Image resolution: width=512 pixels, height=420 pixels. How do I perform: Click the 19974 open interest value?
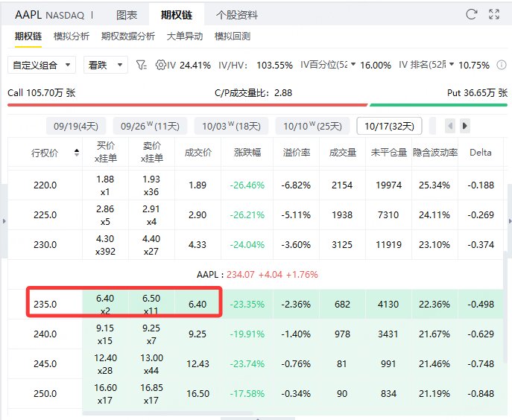[388, 185]
